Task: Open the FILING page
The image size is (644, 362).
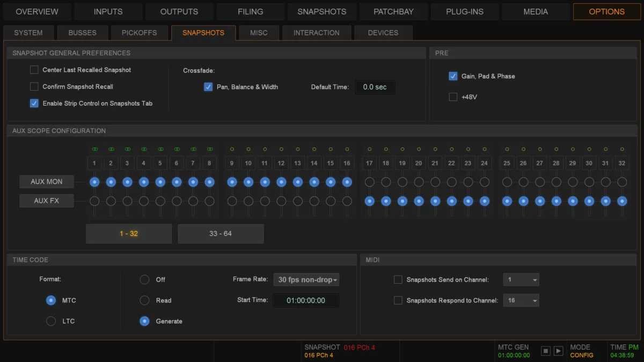Action: (251, 11)
